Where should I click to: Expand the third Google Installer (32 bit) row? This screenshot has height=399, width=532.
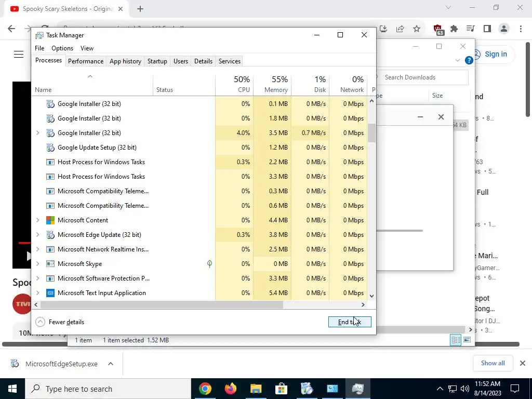pos(37,133)
